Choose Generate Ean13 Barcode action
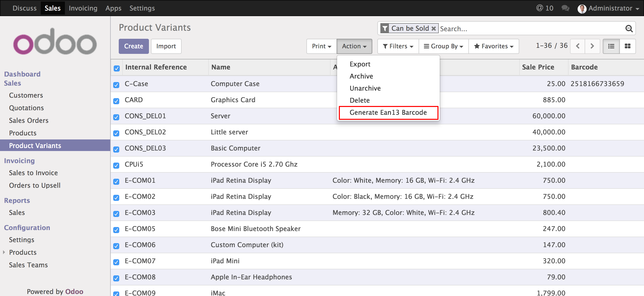Image resolution: width=644 pixels, height=296 pixels. coord(388,113)
